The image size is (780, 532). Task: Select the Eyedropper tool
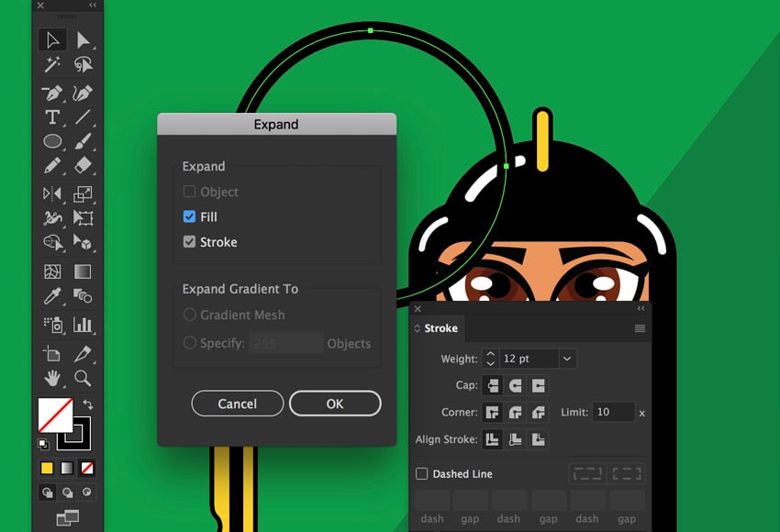point(52,296)
